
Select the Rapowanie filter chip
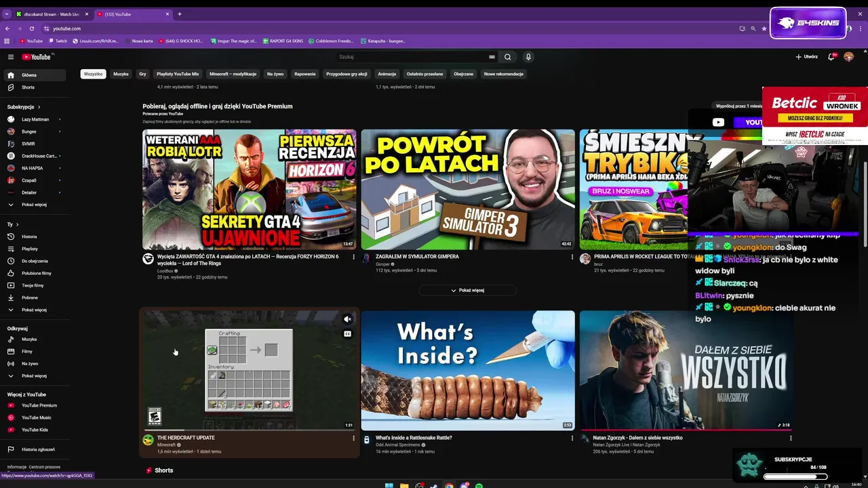pyautogui.click(x=305, y=74)
